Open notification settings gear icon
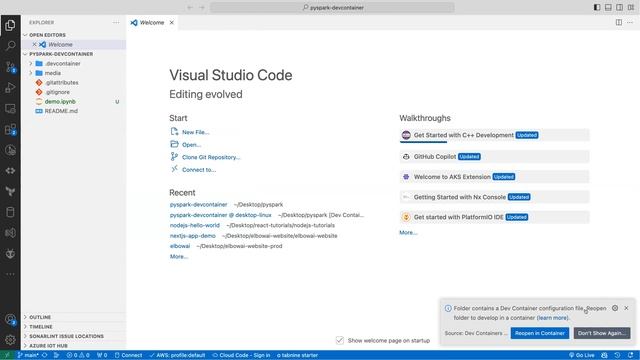Viewport: 640px width, 360px height. (x=615, y=308)
